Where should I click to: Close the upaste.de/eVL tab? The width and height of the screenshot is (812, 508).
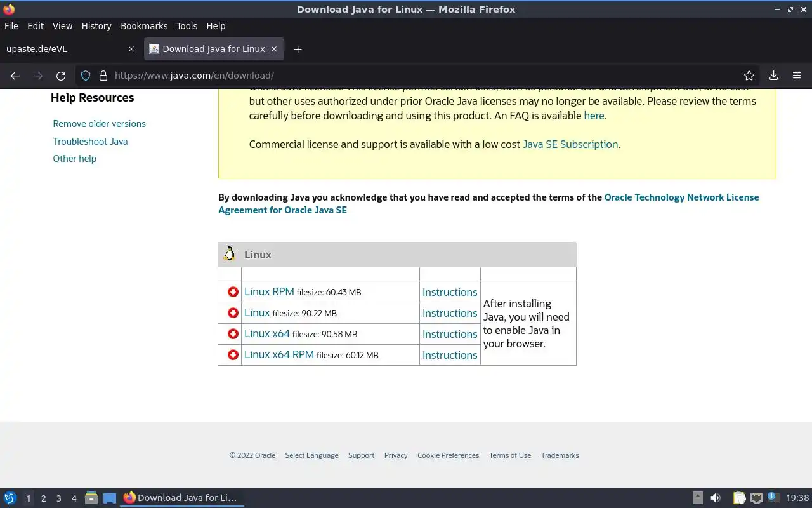131,49
